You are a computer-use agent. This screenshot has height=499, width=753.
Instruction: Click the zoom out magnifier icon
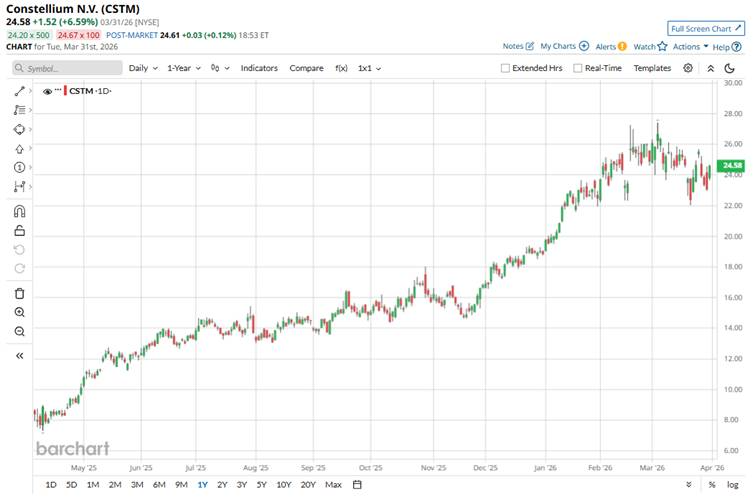coord(19,331)
